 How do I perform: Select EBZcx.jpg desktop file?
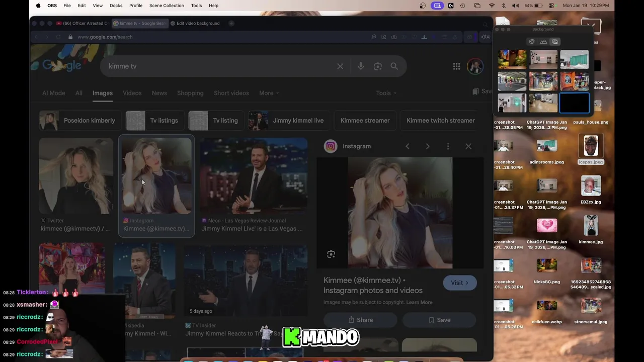[x=591, y=190]
